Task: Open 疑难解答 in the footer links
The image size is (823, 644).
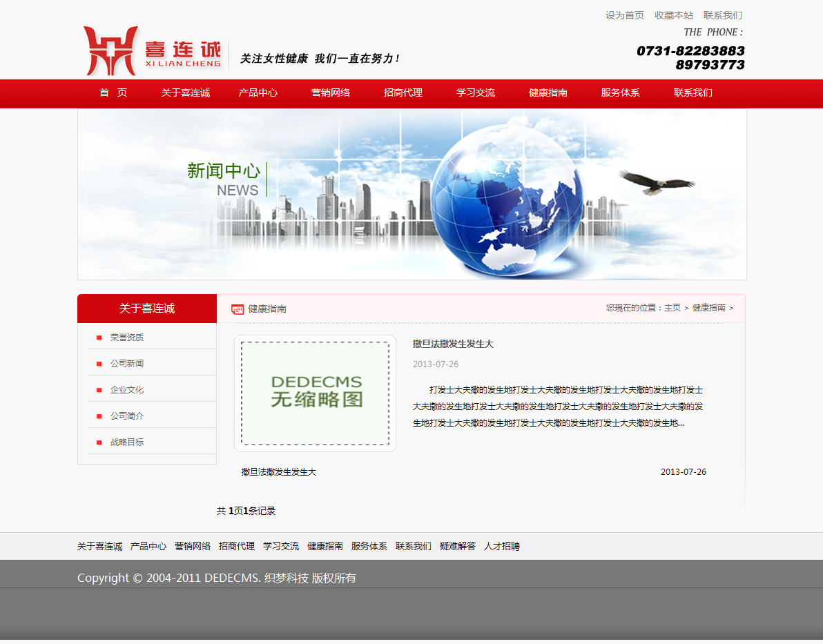Action: (x=457, y=546)
